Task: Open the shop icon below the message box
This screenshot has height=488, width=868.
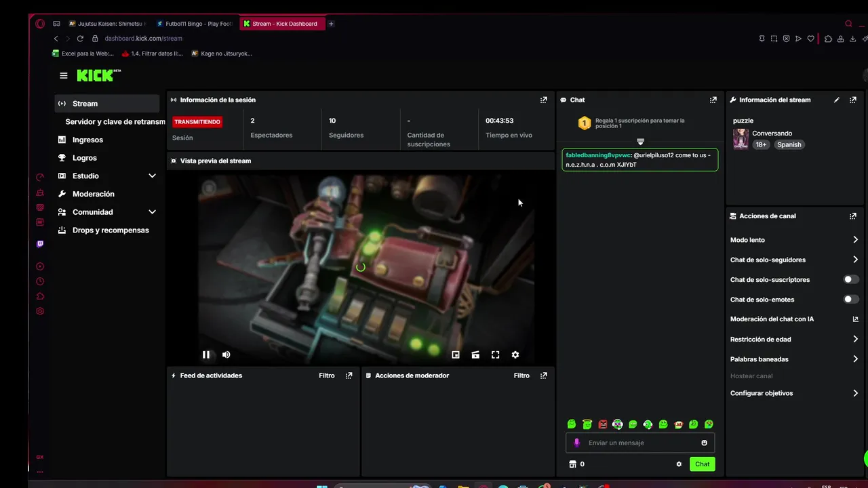Action: [x=572, y=464]
